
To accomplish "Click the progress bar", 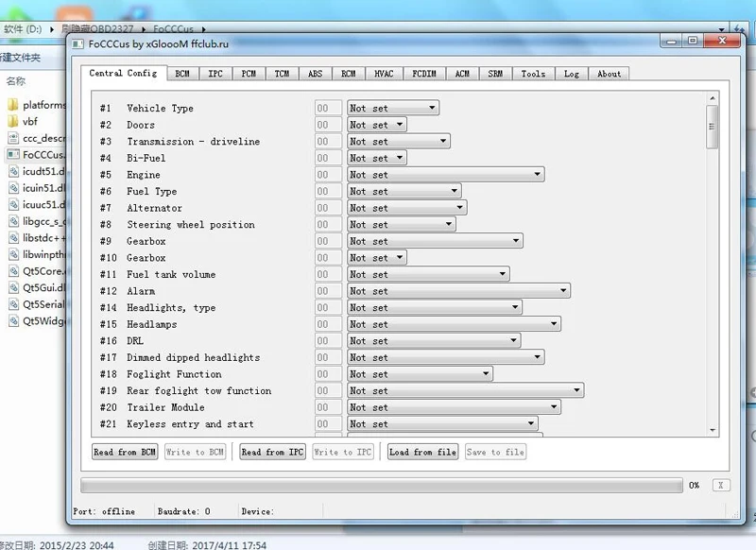I will click(382, 485).
